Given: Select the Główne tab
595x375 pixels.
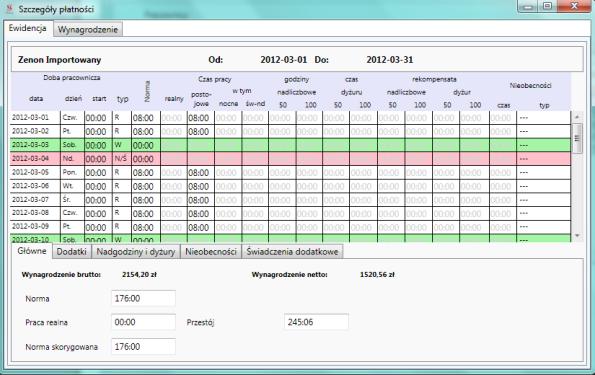Looking at the screenshot, I should click(x=32, y=251).
